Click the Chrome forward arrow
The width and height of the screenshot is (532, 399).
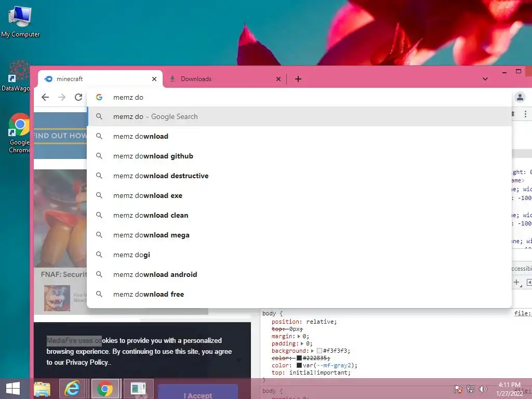[62, 97]
